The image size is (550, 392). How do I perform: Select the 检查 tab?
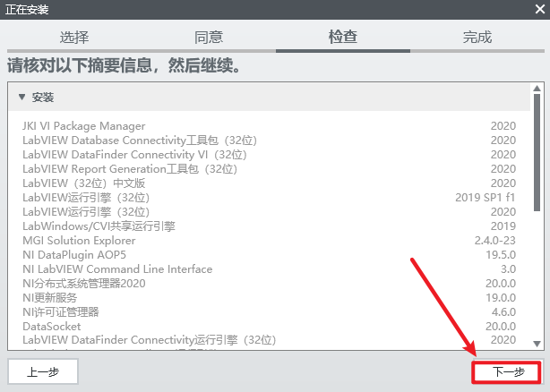tap(343, 38)
